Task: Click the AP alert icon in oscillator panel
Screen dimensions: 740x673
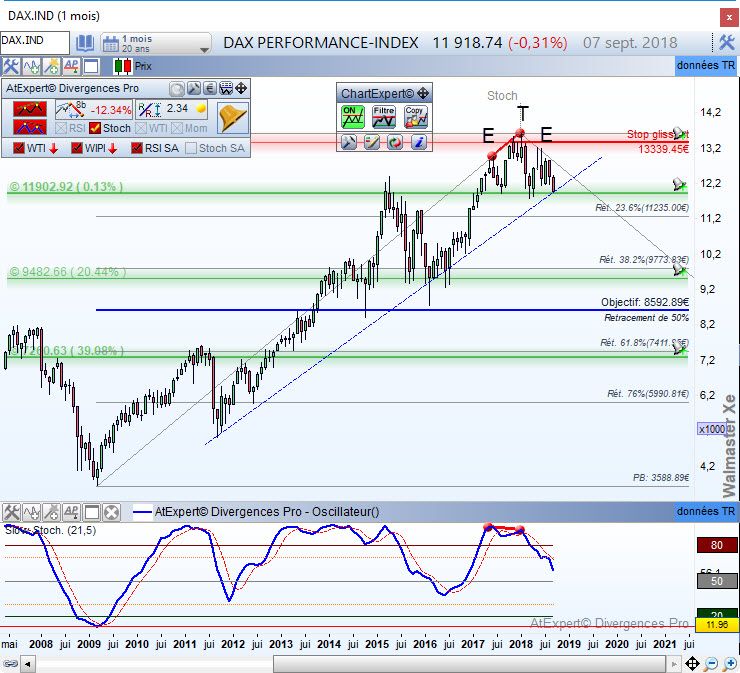Action: (x=71, y=512)
